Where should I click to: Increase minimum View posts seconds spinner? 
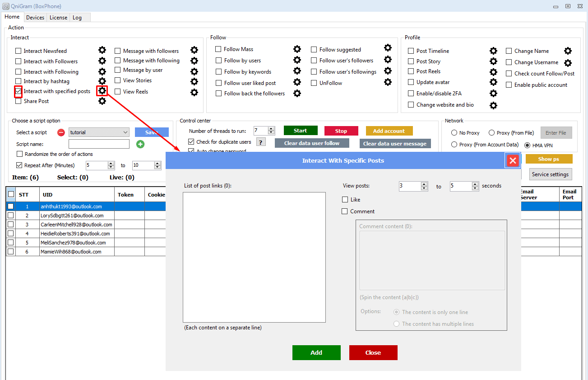pos(424,184)
